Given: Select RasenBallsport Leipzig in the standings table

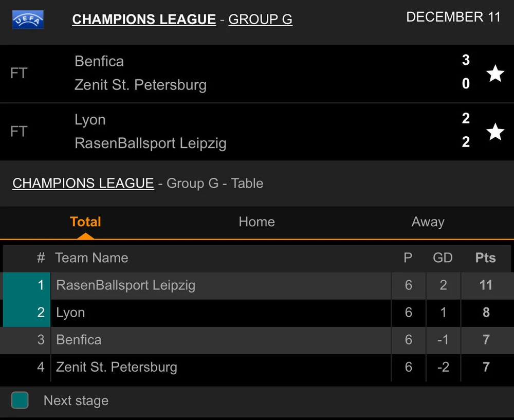Looking at the screenshot, I should click(x=126, y=285).
